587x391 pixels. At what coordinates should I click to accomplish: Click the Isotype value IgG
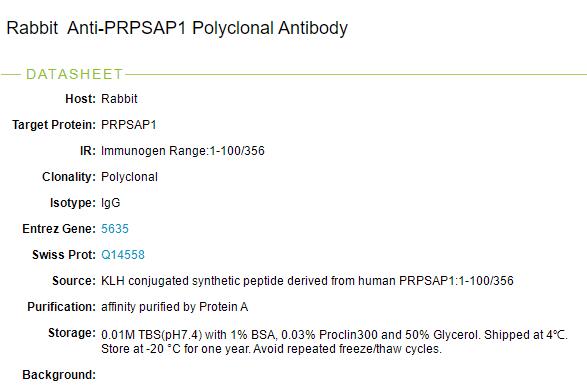pos(110,203)
